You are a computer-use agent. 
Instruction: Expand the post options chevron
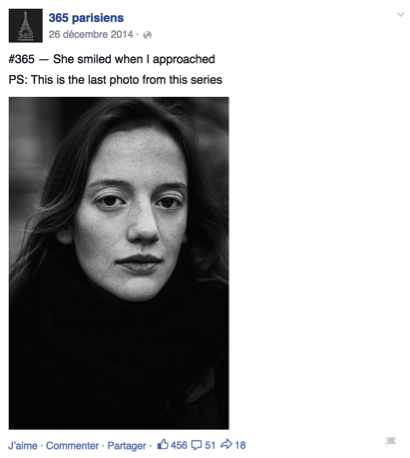tap(400, 14)
